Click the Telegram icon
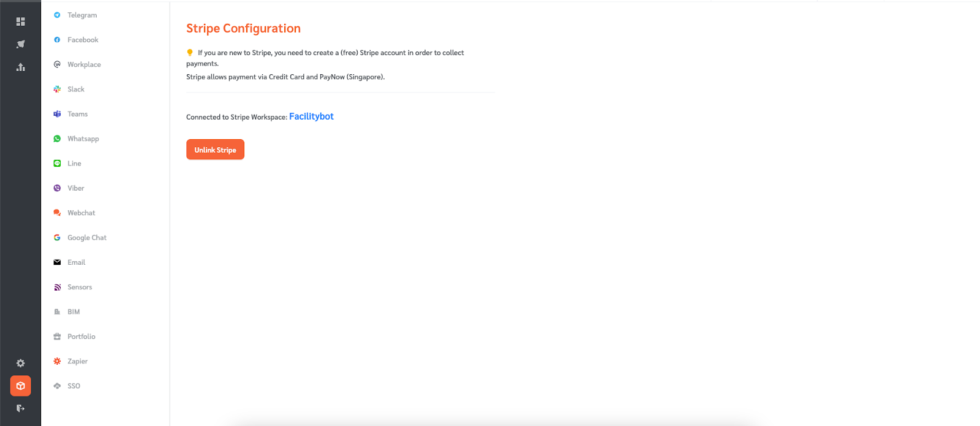Viewport: 980px width, 426px height. [x=57, y=15]
